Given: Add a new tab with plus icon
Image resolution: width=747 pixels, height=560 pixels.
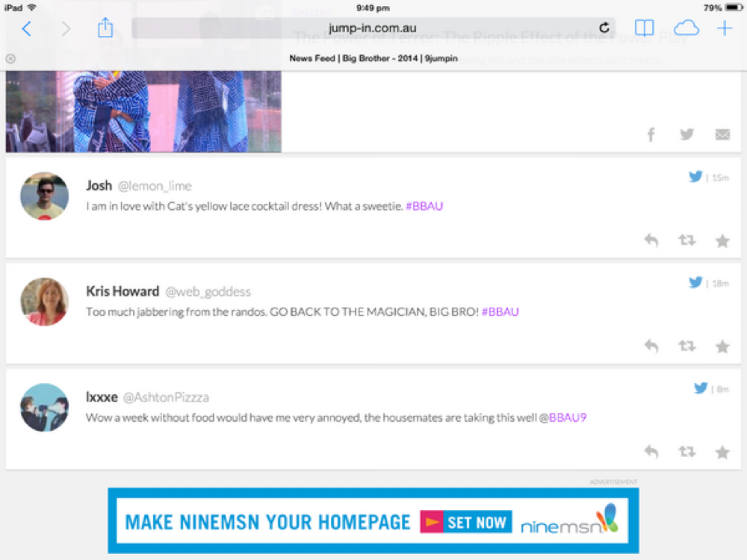Looking at the screenshot, I should 724,28.
